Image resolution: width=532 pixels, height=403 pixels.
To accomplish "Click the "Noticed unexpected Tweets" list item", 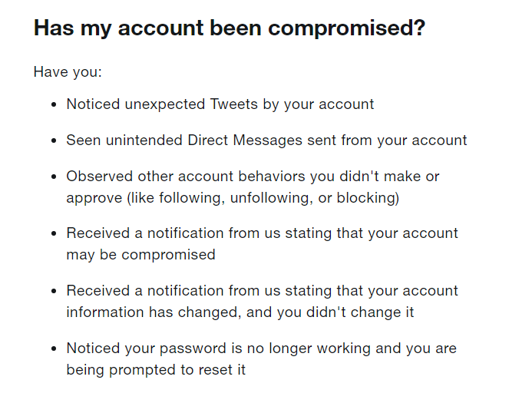I will [220, 104].
